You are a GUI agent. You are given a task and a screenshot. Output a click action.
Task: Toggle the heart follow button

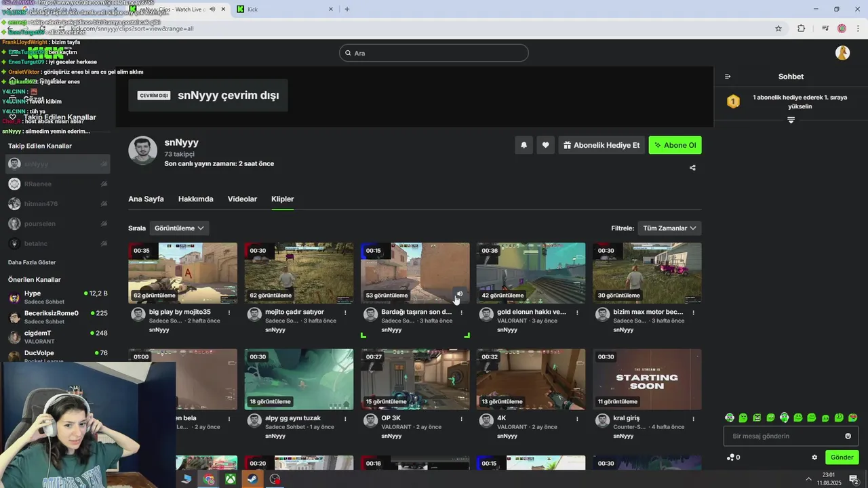pyautogui.click(x=545, y=145)
